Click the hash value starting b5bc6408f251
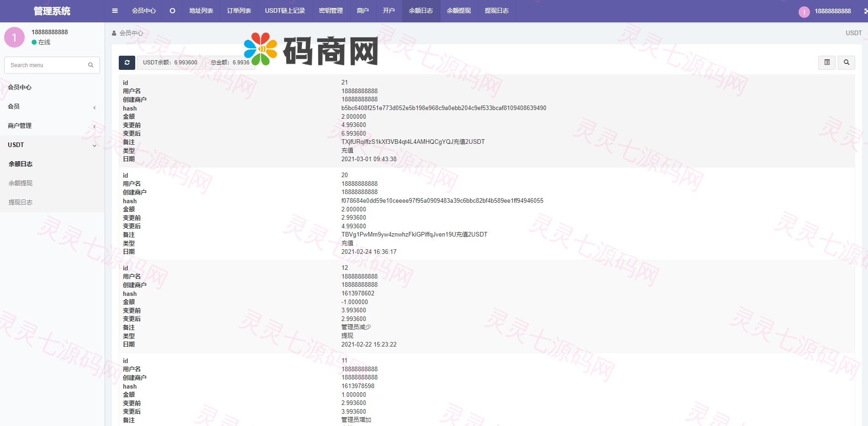Viewport: 868px width, 426px height. 444,108
